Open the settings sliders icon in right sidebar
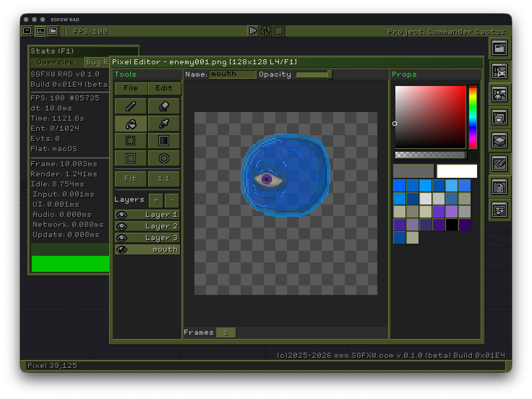This screenshot has height=399, width=532. (499, 210)
